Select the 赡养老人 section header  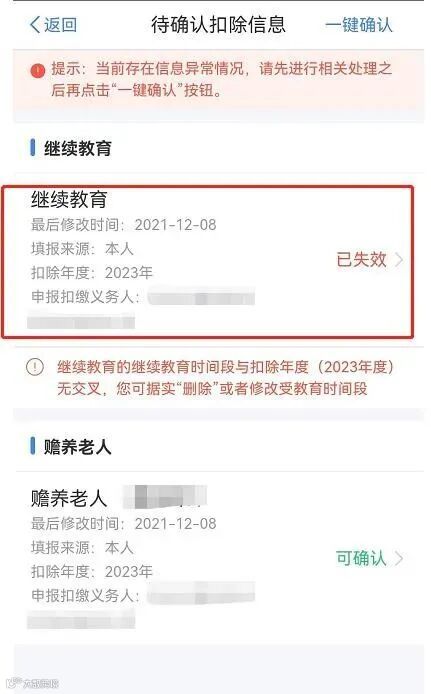tap(77, 447)
